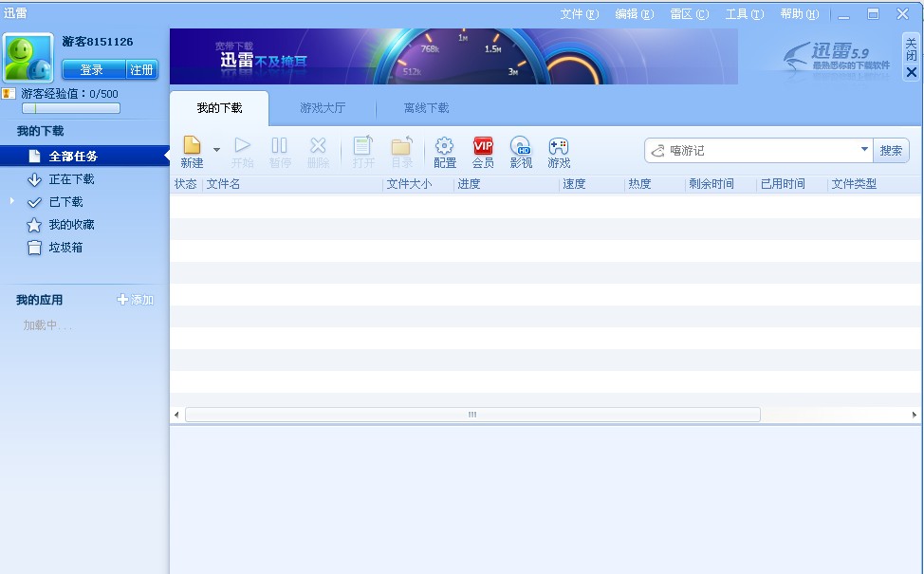Click the username 游客8151126
This screenshot has width=924, height=574.
[x=97, y=42]
